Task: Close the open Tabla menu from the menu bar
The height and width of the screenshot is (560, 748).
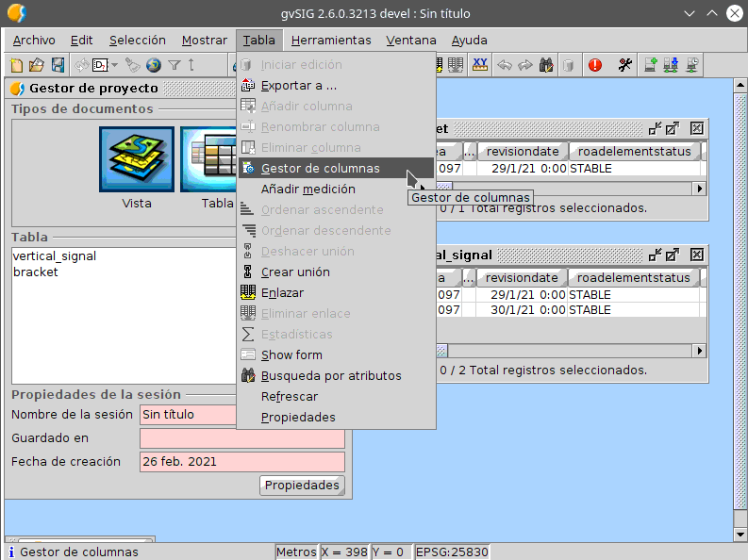Action: [x=259, y=40]
